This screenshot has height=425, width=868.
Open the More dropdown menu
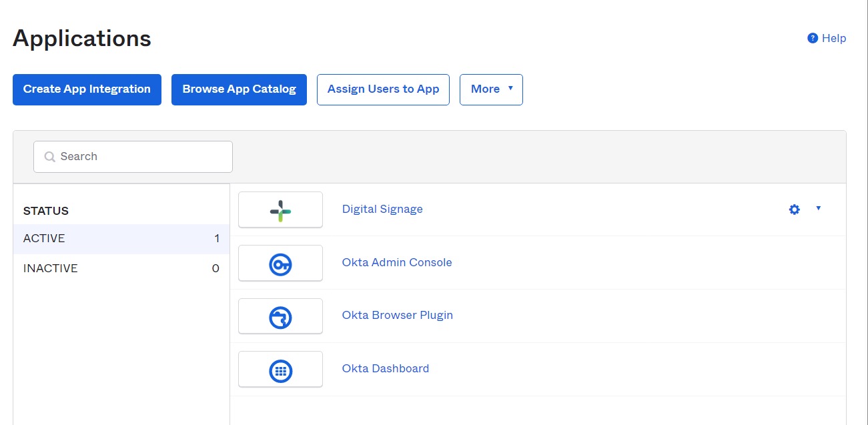pos(491,89)
